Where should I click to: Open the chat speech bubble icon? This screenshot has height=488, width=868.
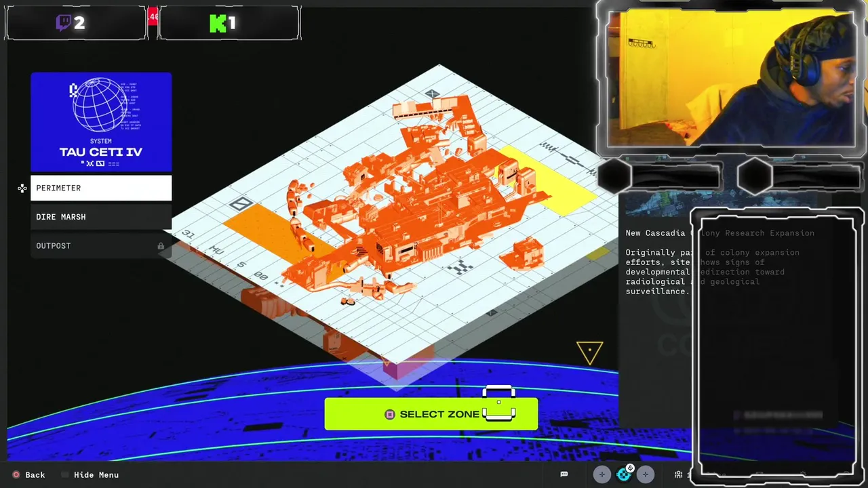pyautogui.click(x=564, y=474)
